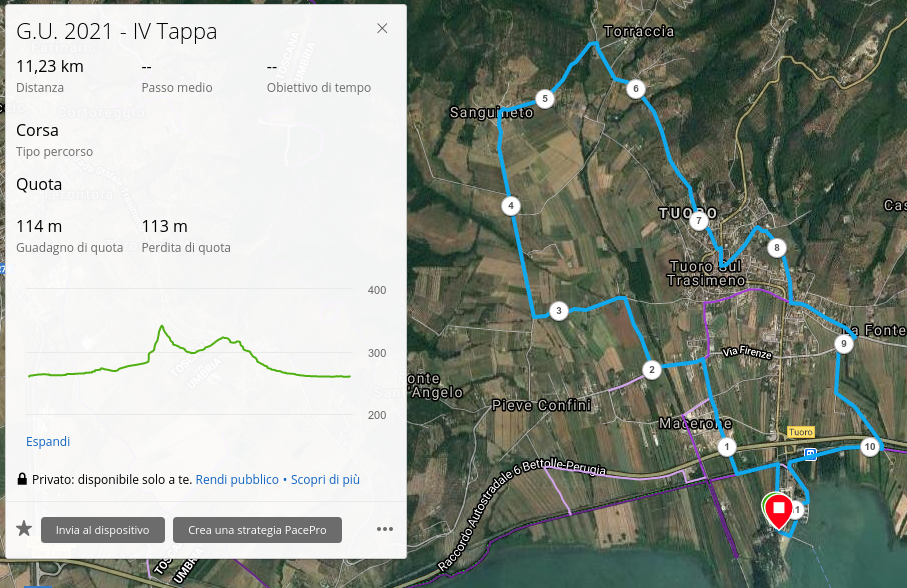Viewport: 907px width, 588px height.
Task: Click the train station icon near Tuoro
Action: [810, 453]
